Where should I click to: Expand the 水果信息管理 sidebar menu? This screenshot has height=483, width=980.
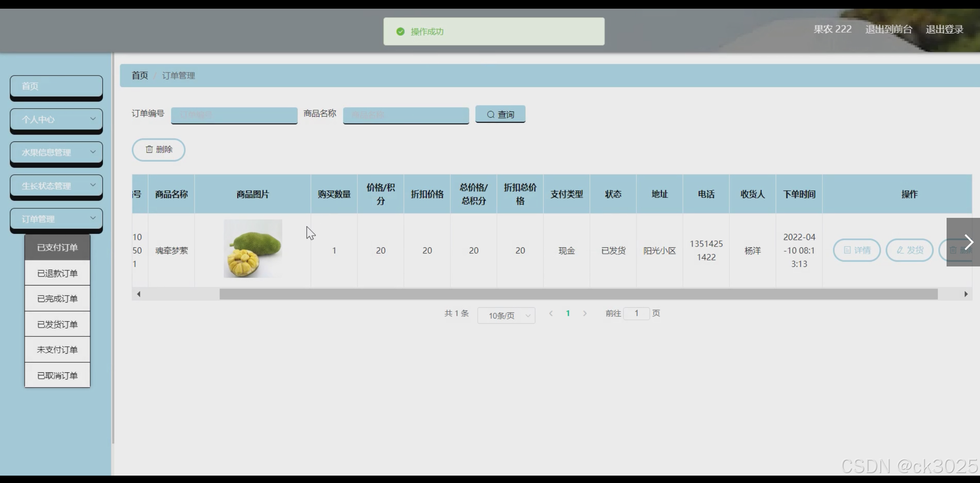pyautogui.click(x=56, y=152)
